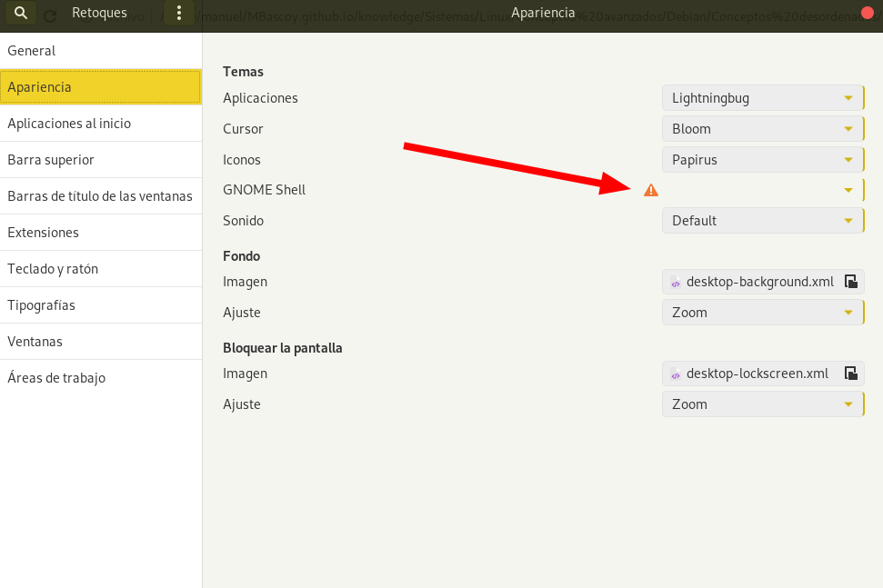
Task: Close the Retoques window with red button
Action: coord(867,13)
